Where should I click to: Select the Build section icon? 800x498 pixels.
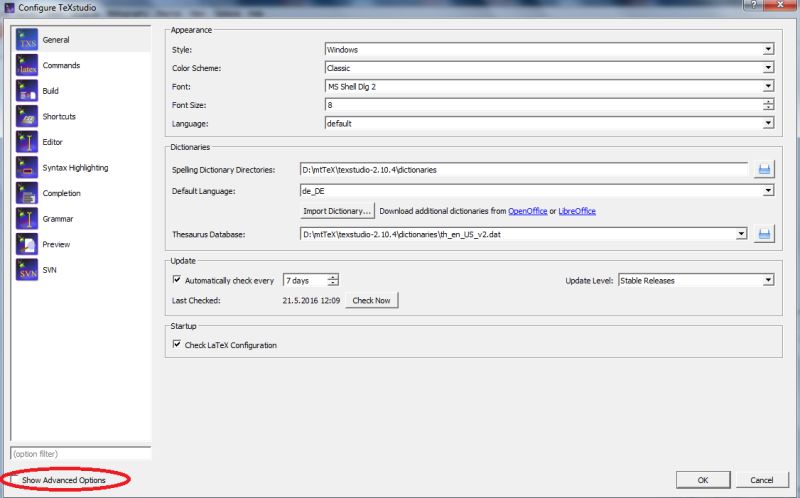click(27, 91)
